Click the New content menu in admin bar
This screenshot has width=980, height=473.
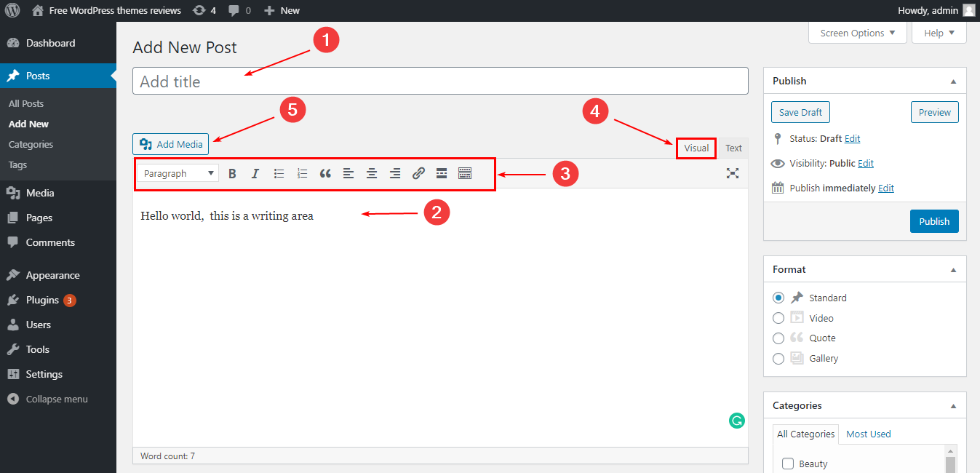[x=282, y=10]
